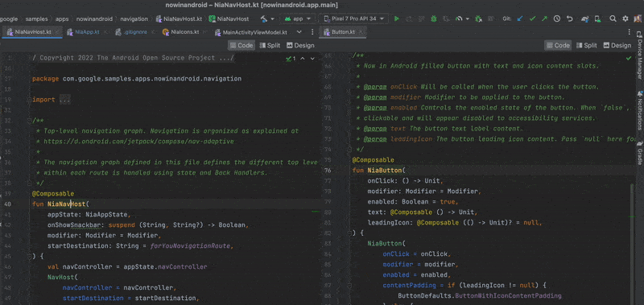
Task: Close the .gitignore tab
Action: coord(152,32)
